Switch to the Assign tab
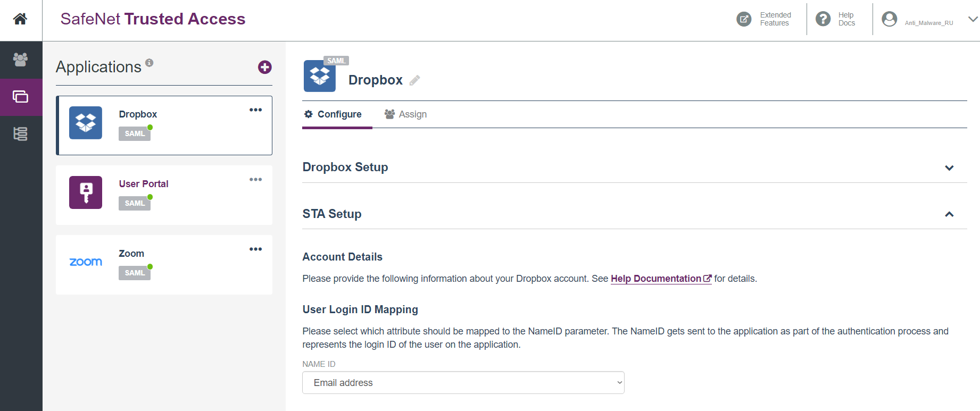Screen dimensions: 980x411 point(405,114)
